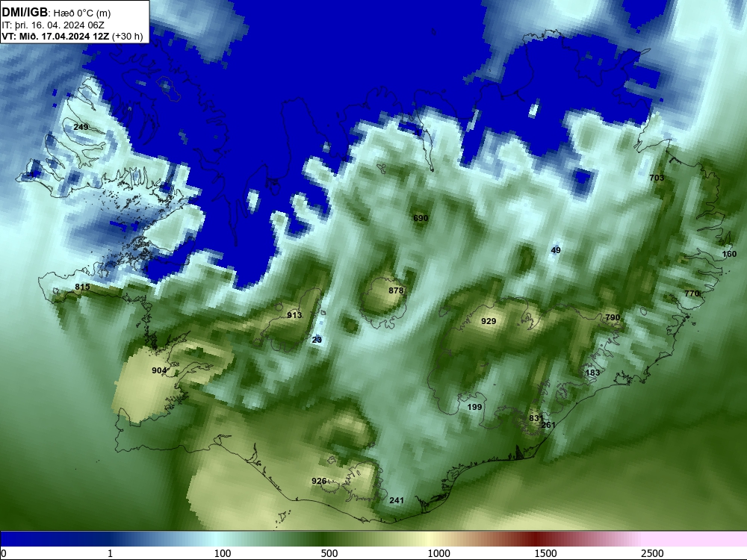
Task: Click the 878 value on the central glacier
Action: (x=396, y=290)
